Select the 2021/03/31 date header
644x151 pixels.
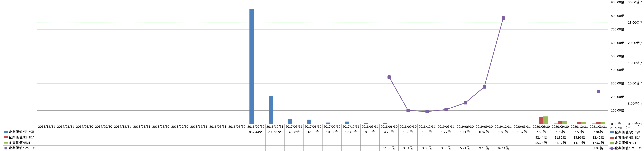(598, 127)
